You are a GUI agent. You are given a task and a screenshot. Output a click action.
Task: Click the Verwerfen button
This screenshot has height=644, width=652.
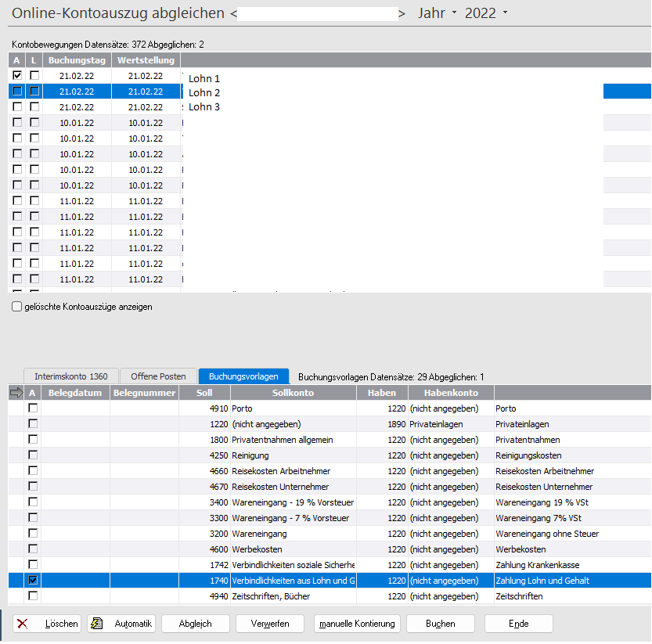270,623
